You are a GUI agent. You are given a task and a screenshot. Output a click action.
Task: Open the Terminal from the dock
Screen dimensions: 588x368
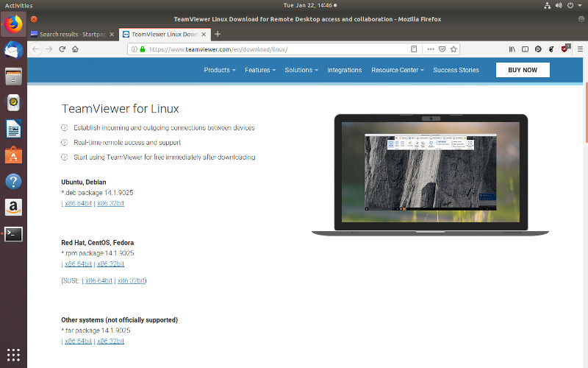(13, 234)
